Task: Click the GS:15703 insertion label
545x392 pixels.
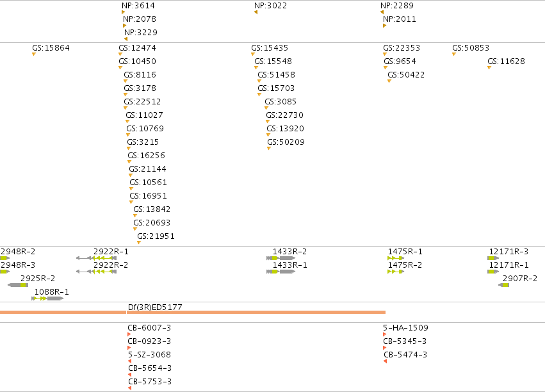Action: click(276, 88)
